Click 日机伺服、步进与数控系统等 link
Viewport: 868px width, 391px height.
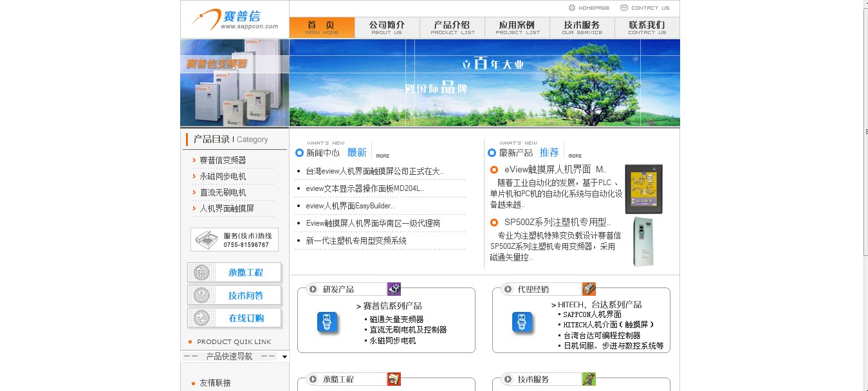click(613, 345)
